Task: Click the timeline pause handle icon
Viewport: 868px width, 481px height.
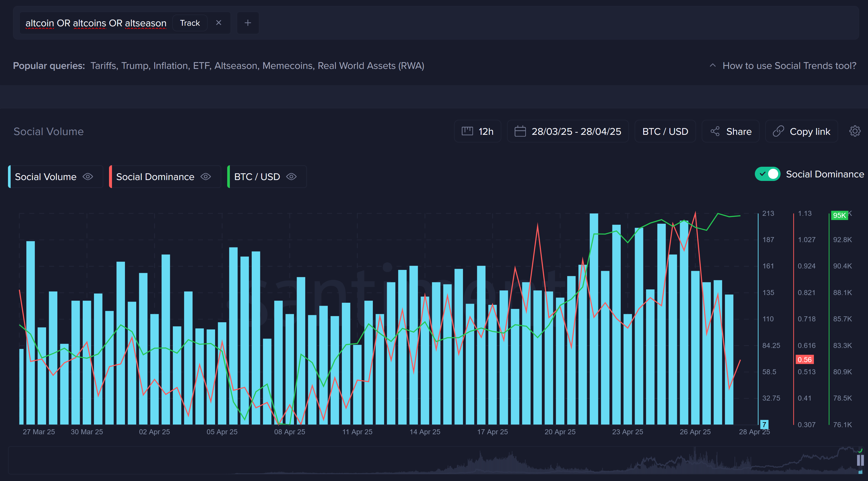Action: click(x=860, y=460)
